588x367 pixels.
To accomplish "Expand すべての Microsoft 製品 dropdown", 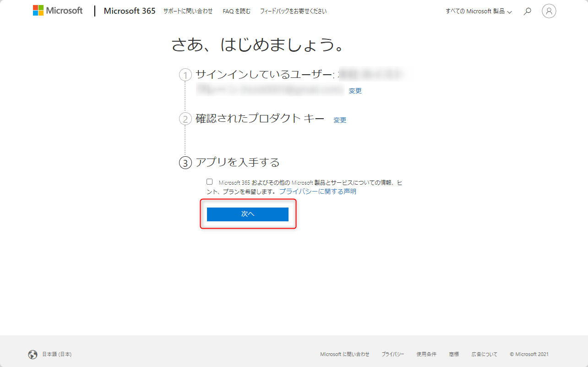I will click(479, 11).
